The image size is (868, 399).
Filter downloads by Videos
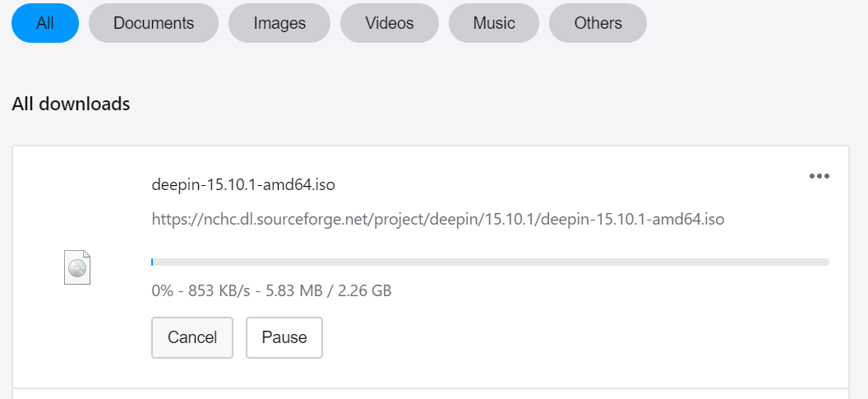coord(390,23)
